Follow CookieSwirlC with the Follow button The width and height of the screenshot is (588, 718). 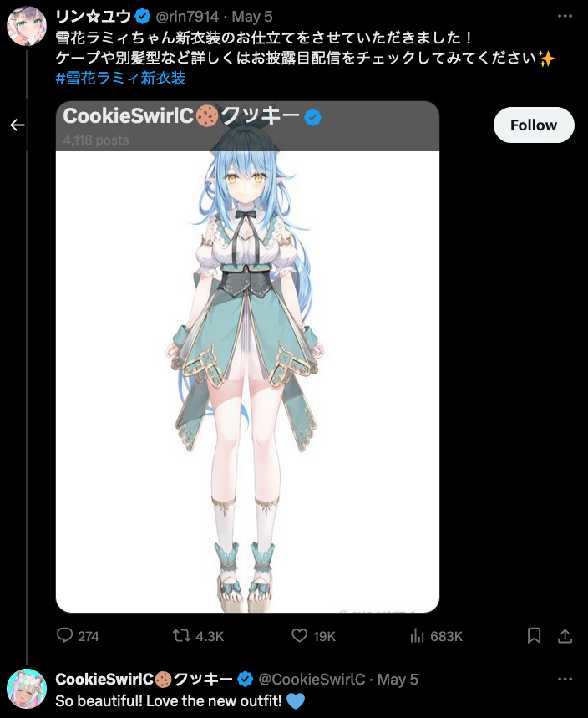[x=534, y=125]
